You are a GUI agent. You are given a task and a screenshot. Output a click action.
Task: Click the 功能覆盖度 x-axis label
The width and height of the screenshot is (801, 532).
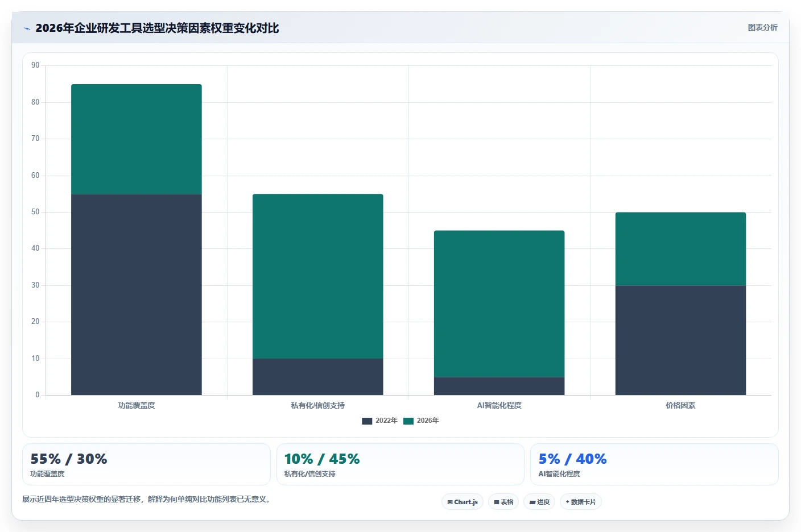tap(137, 405)
